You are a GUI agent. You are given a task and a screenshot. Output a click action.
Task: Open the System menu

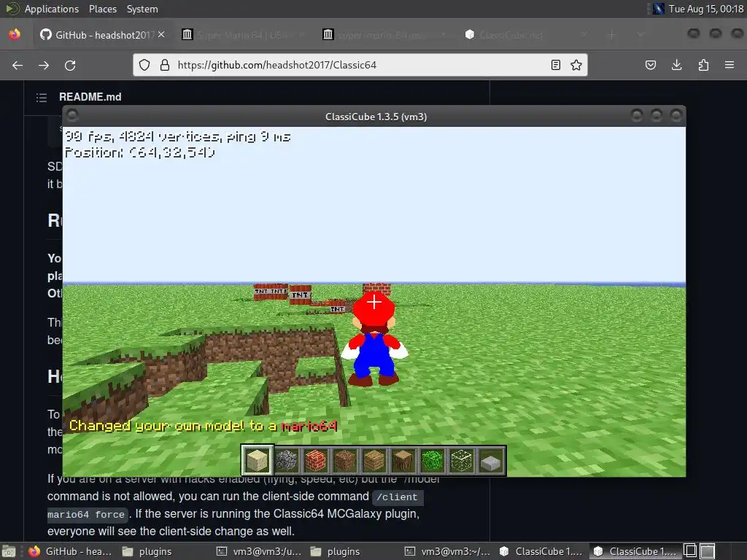[x=142, y=9]
